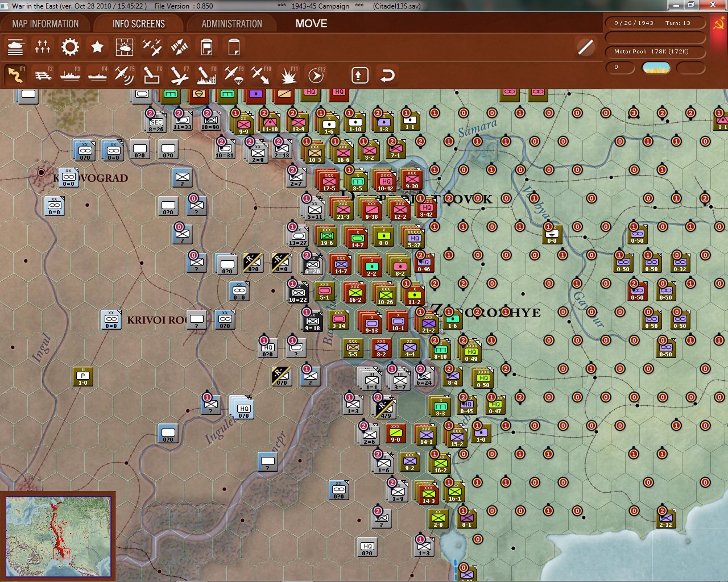Select Bomb airfield mode F7
The width and height of the screenshot is (728, 582).
click(179, 75)
